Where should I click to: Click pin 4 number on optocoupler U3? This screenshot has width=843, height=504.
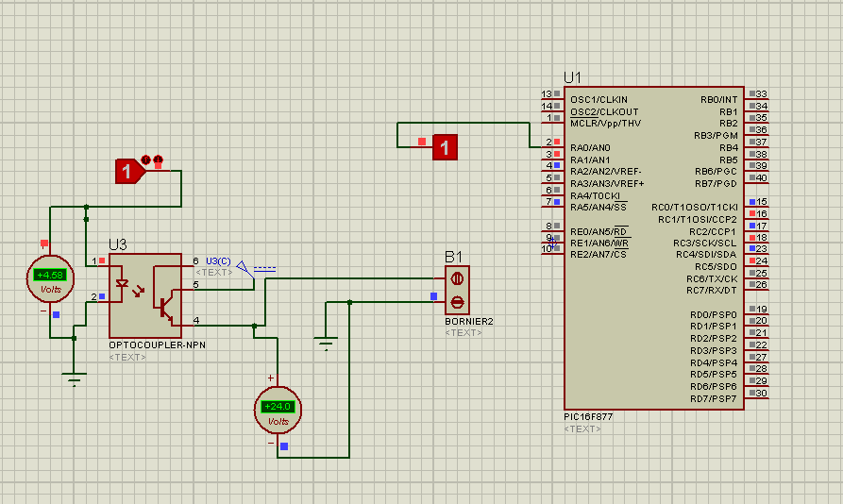(x=196, y=320)
